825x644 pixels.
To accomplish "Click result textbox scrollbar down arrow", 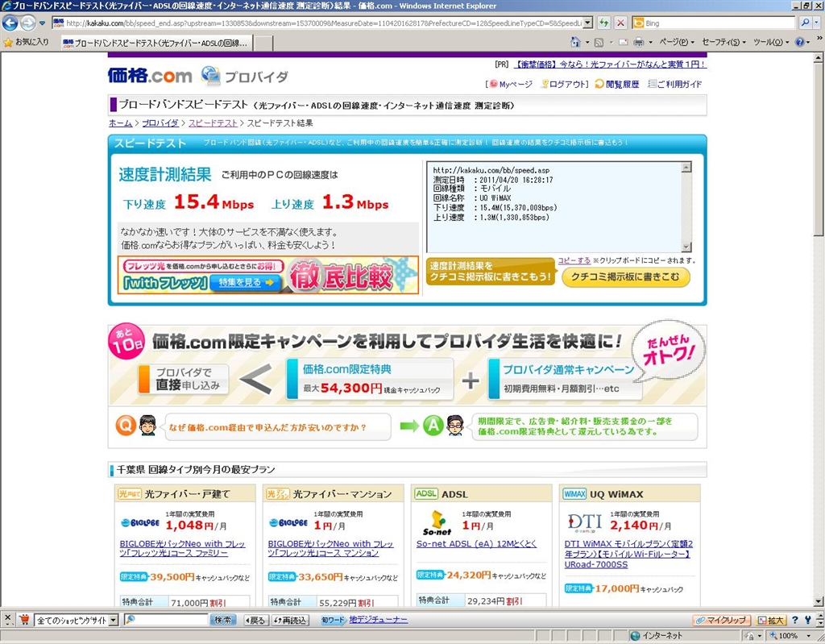I will point(686,247).
